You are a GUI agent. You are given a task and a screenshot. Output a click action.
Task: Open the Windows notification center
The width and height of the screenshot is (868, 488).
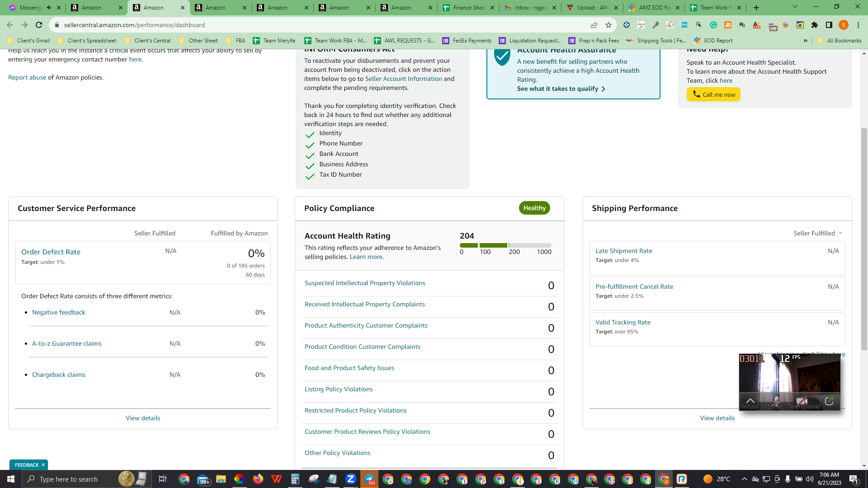[x=854, y=479]
